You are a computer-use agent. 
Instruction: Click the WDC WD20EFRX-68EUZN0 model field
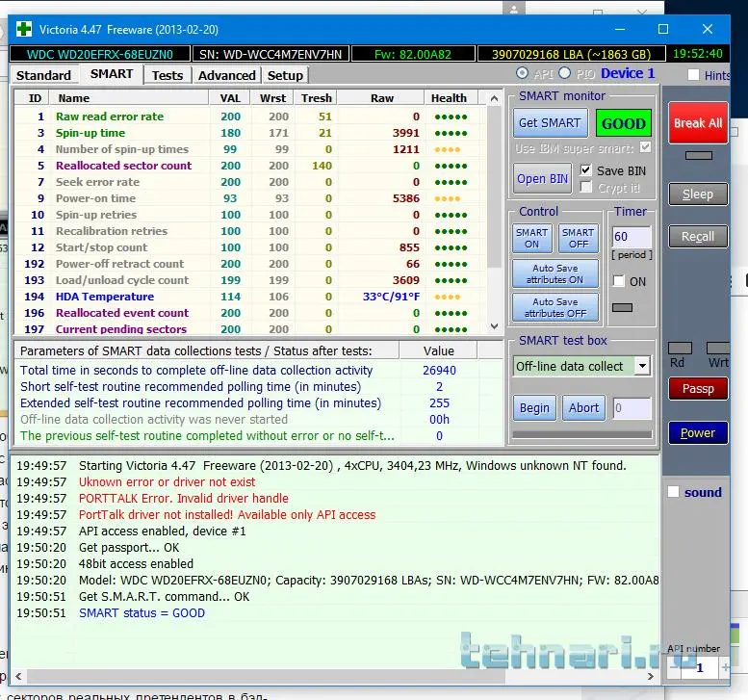(100, 54)
